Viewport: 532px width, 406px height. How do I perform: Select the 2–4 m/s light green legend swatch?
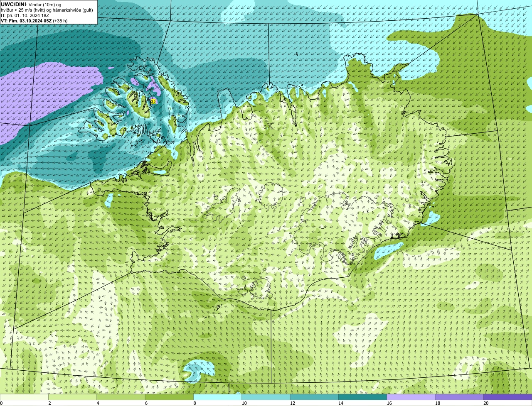pyautogui.click(x=73, y=397)
